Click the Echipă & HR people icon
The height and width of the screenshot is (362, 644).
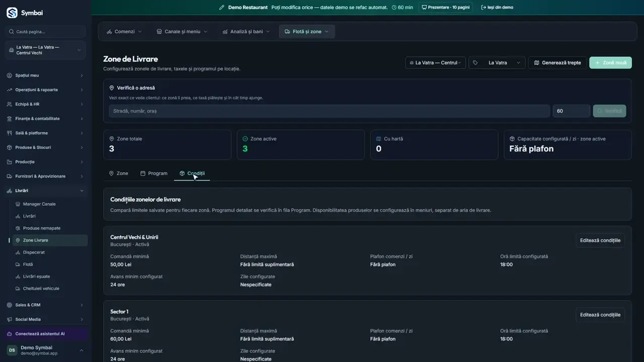(10, 104)
